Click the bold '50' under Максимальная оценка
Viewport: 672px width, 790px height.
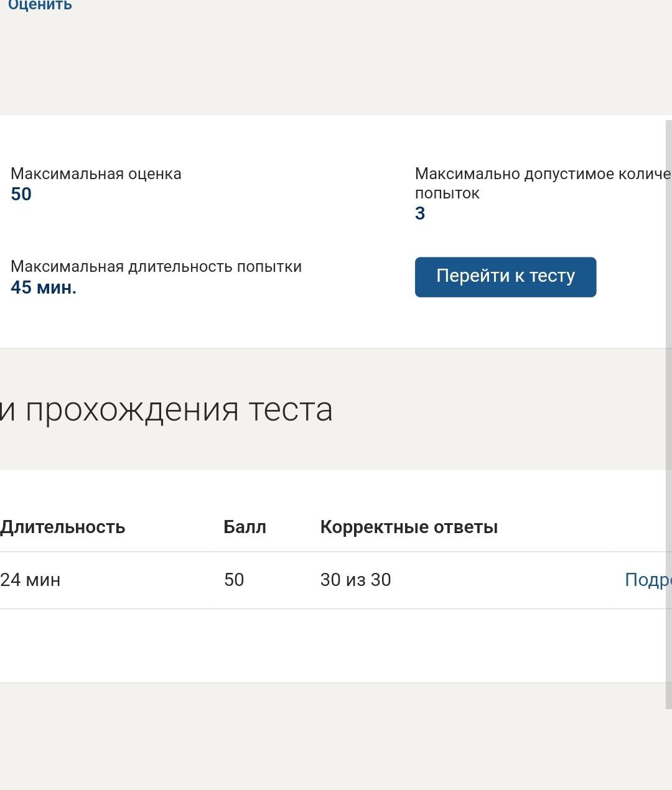click(21, 194)
